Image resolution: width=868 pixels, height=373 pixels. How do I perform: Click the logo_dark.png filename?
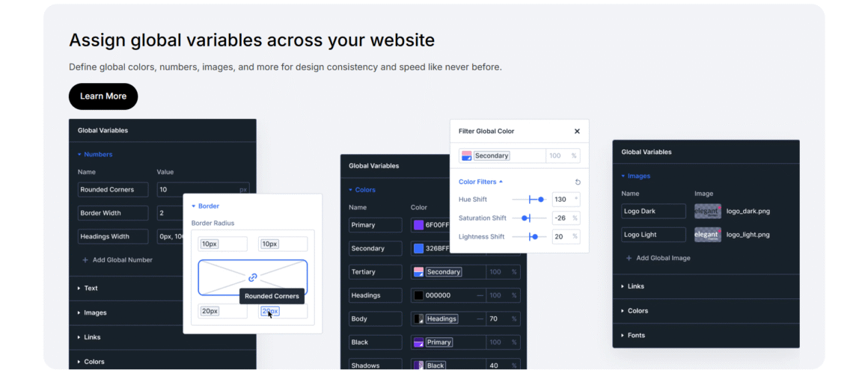(748, 211)
